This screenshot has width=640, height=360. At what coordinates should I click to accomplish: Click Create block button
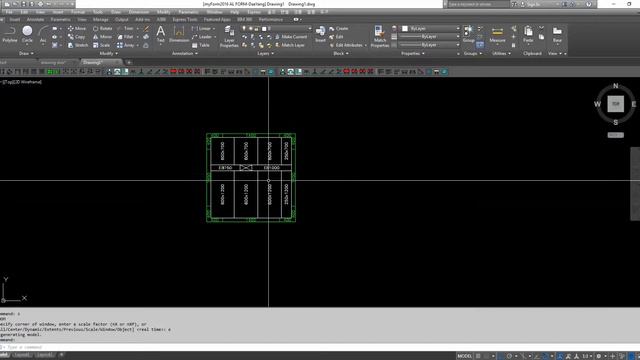(x=339, y=29)
